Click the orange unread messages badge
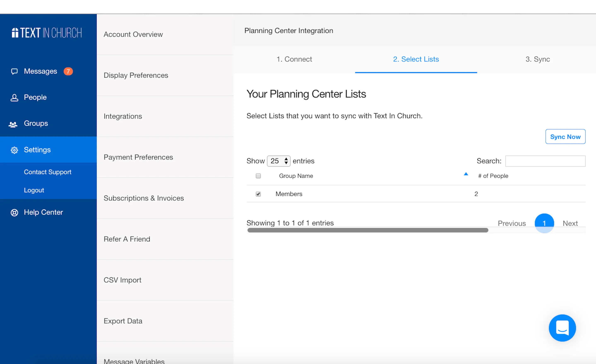Viewport: 596px width, 364px height. coord(68,71)
